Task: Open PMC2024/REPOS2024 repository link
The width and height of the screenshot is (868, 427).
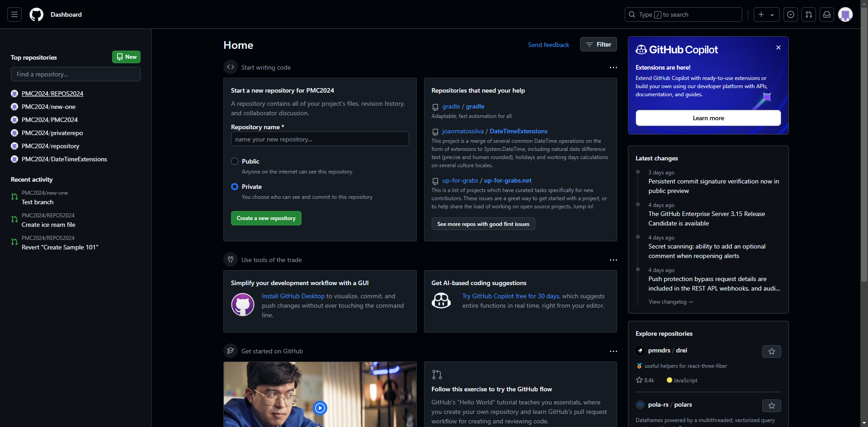Action: (x=52, y=94)
